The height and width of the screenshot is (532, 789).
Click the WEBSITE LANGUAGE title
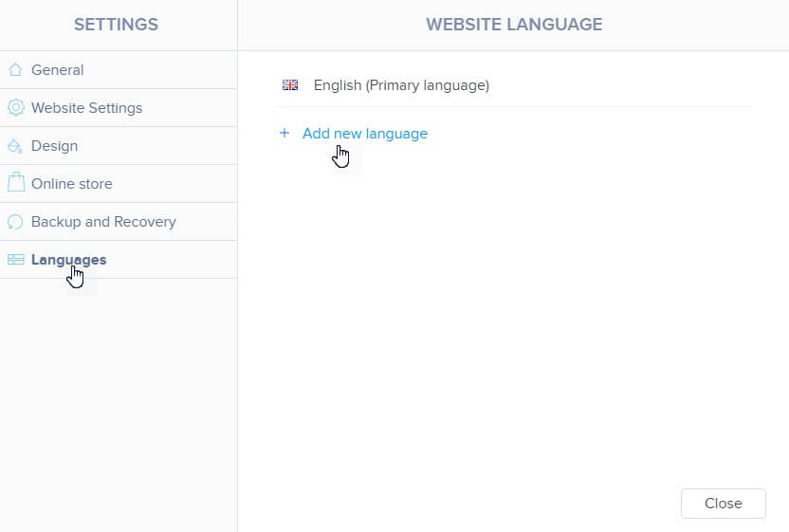513,25
